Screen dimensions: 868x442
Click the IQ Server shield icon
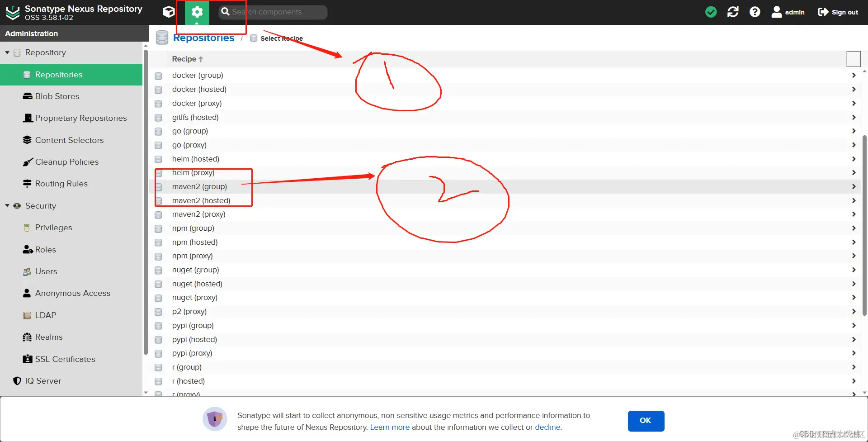(x=17, y=381)
